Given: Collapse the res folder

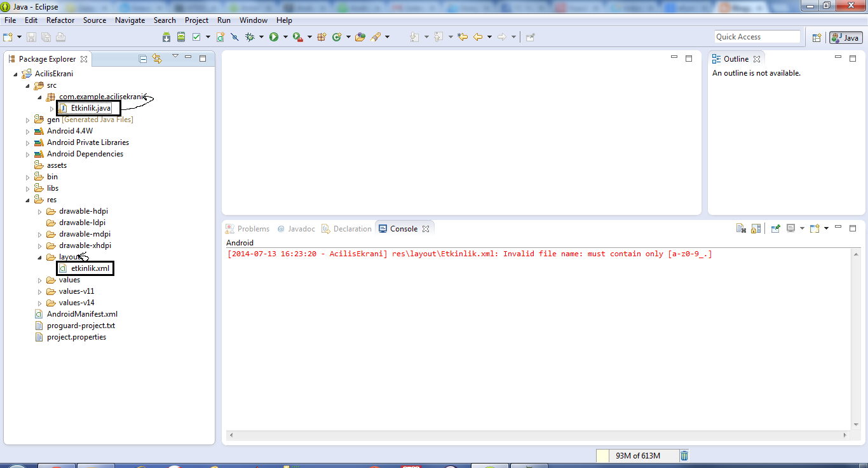Looking at the screenshot, I should click(x=27, y=200).
